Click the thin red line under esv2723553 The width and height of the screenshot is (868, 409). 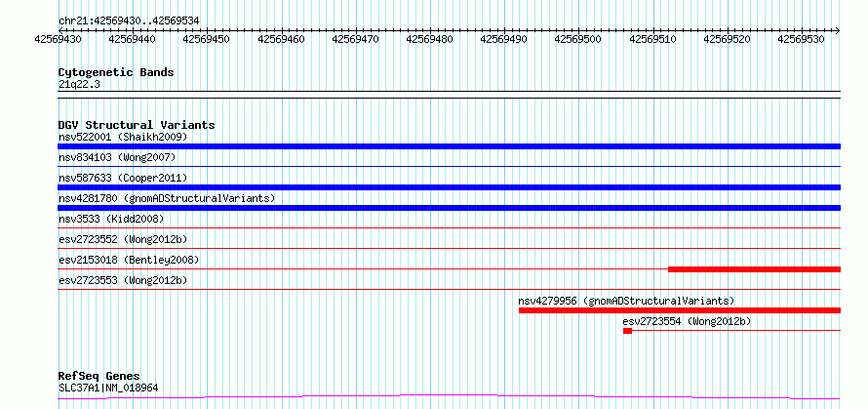[449, 289]
